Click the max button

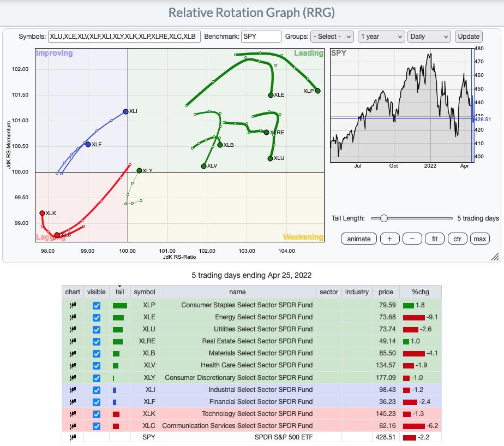[x=479, y=239]
